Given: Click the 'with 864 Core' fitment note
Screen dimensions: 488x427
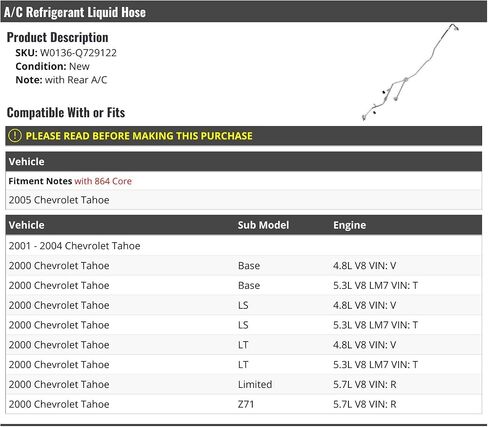Looking at the screenshot, I should (x=103, y=181).
